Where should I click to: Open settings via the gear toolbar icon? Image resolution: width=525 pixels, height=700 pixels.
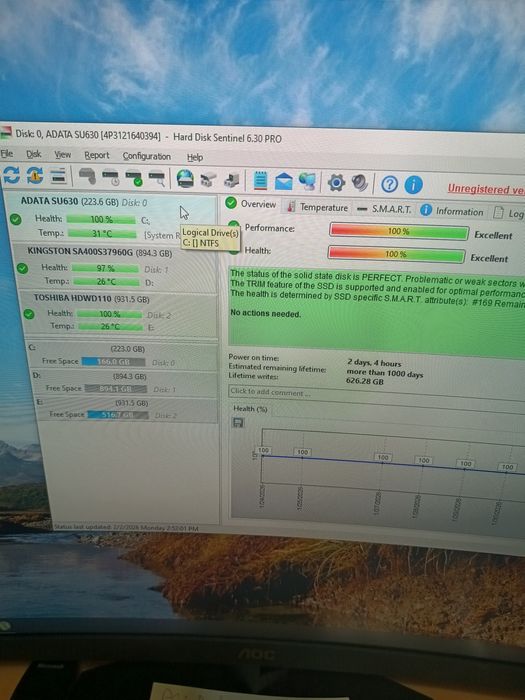pyautogui.click(x=336, y=182)
